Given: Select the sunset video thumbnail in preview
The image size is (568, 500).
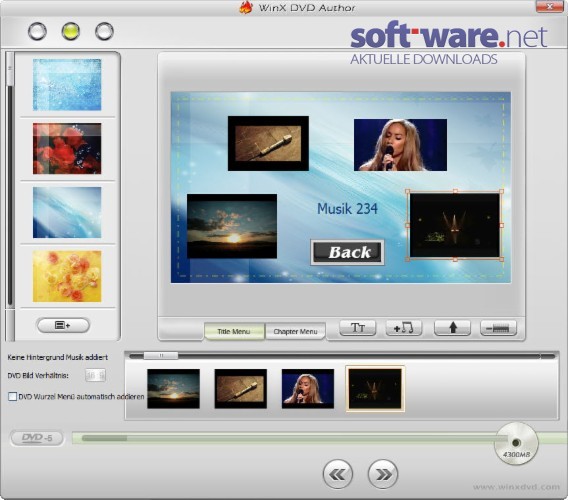Looking at the screenshot, I should [x=232, y=226].
